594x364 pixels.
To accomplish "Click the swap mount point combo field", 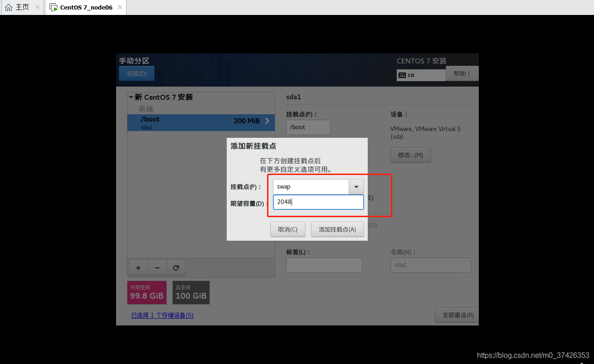I will pos(311,187).
